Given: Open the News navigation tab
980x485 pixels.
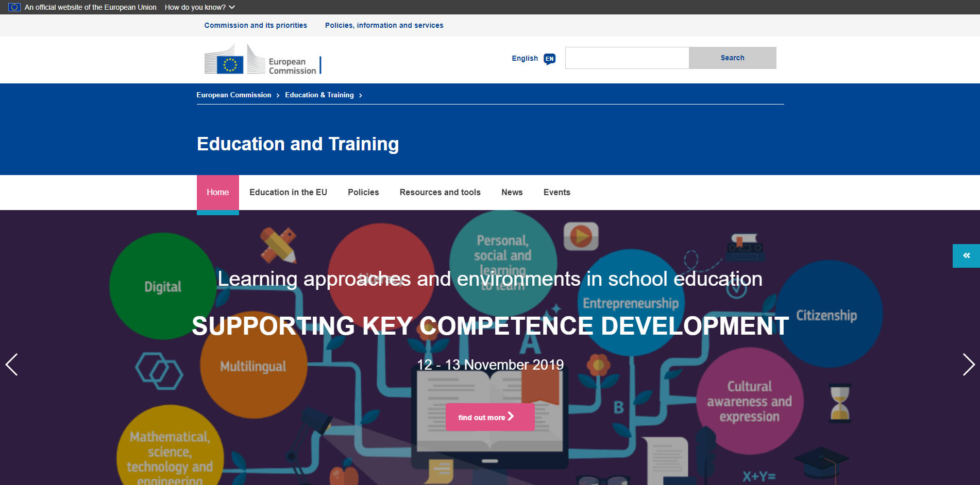Looking at the screenshot, I should tap(512, 192).
